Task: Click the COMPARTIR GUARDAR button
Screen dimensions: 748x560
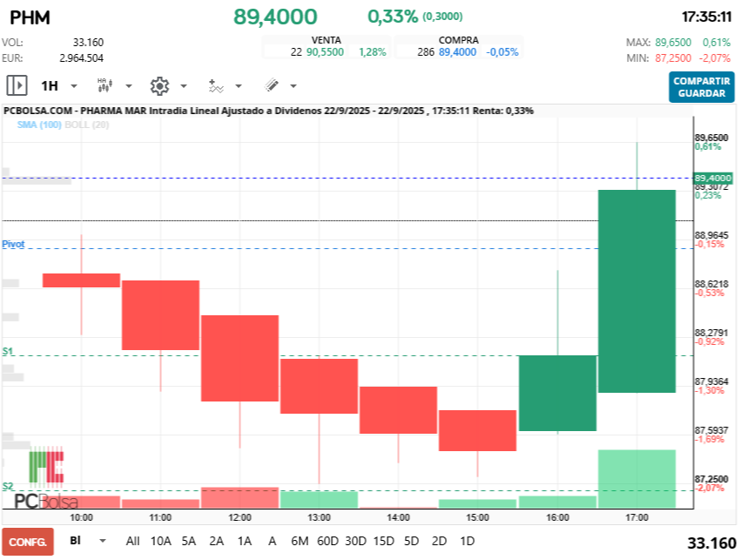Action: click(x=701, y=87)
